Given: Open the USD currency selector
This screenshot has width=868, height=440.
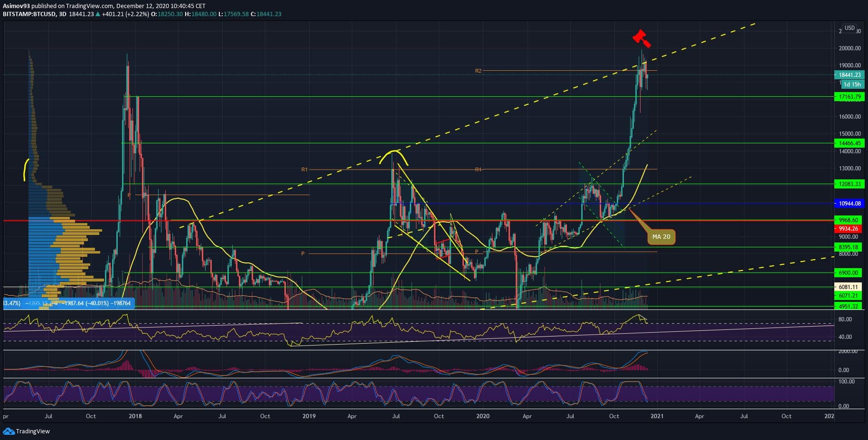Looking at the screenshot, I should pos(849,28).
